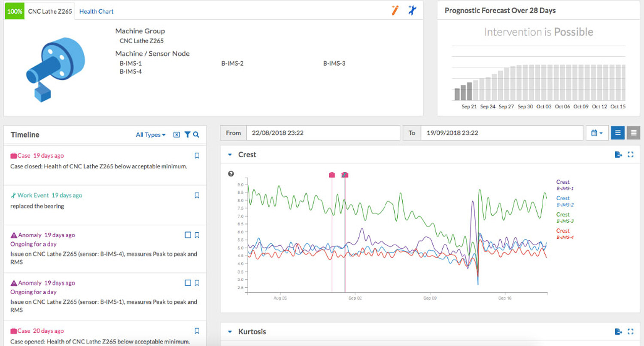Click the B-IMS-4 sensor node
The height and width of the screenshot is (346, 644).
coord(131,72)
